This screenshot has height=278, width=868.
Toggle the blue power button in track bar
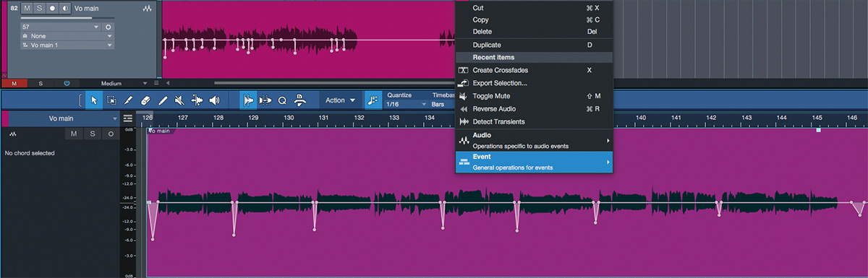pyautogui.click(x=67, y=83)
